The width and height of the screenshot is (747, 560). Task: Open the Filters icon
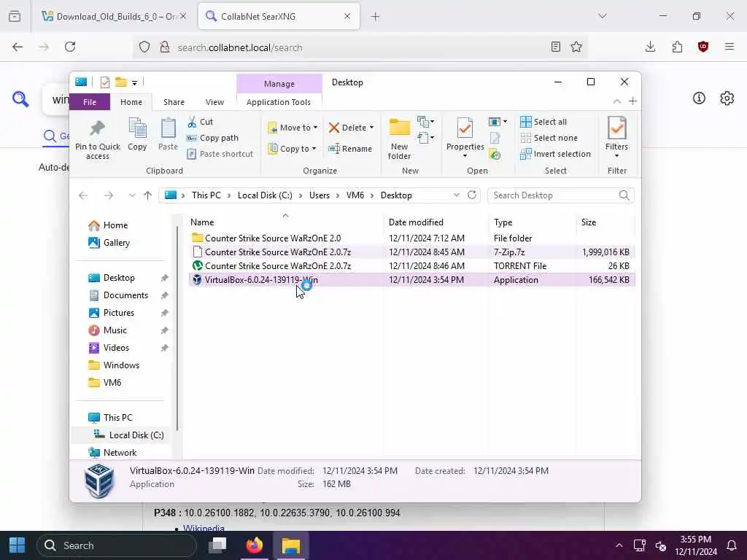point(616,128)
